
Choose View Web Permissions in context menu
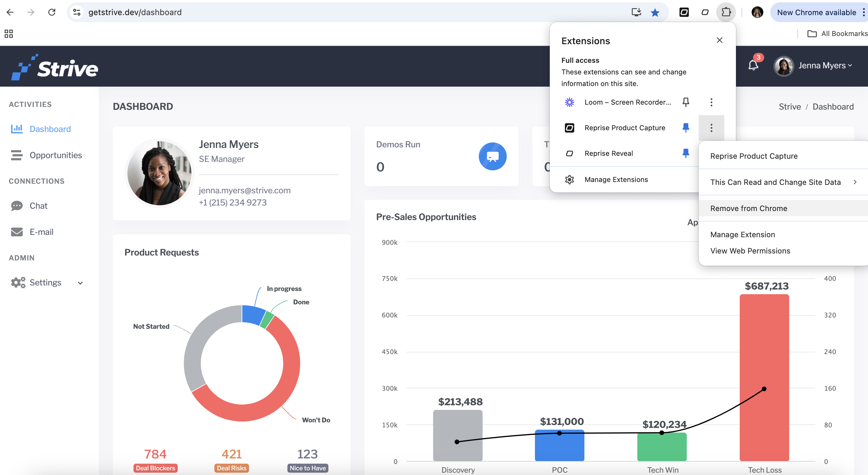point(750,251)
